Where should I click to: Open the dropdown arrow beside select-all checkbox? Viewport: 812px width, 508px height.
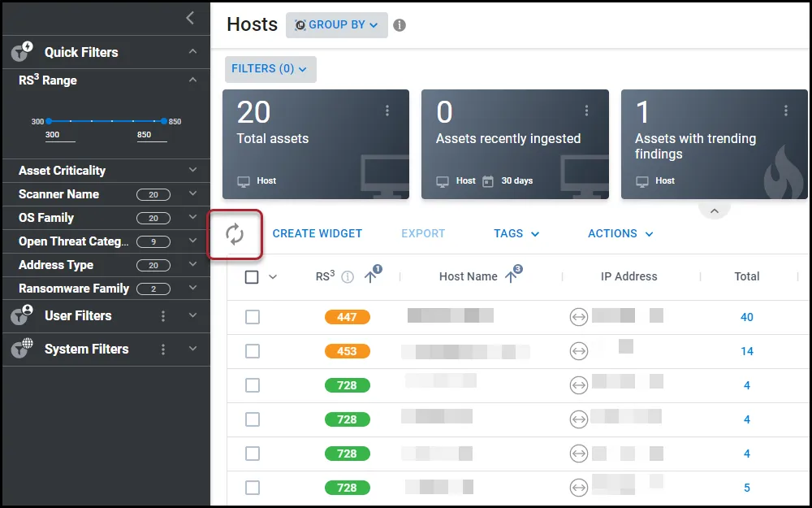pos(273,277)
